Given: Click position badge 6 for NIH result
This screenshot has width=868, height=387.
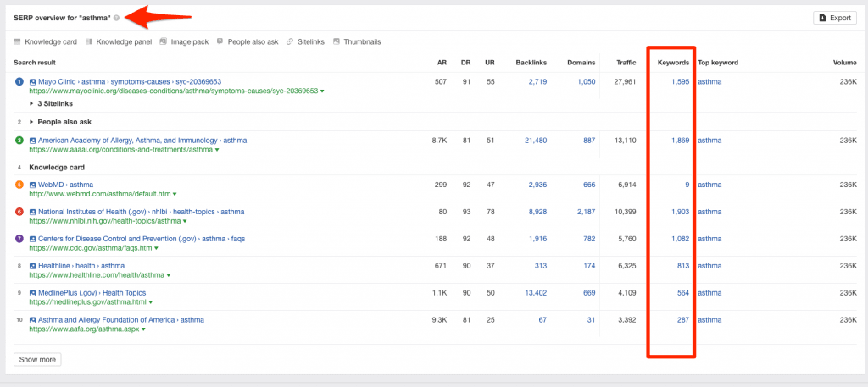Looking at the screenshot, I should (19, 212).
